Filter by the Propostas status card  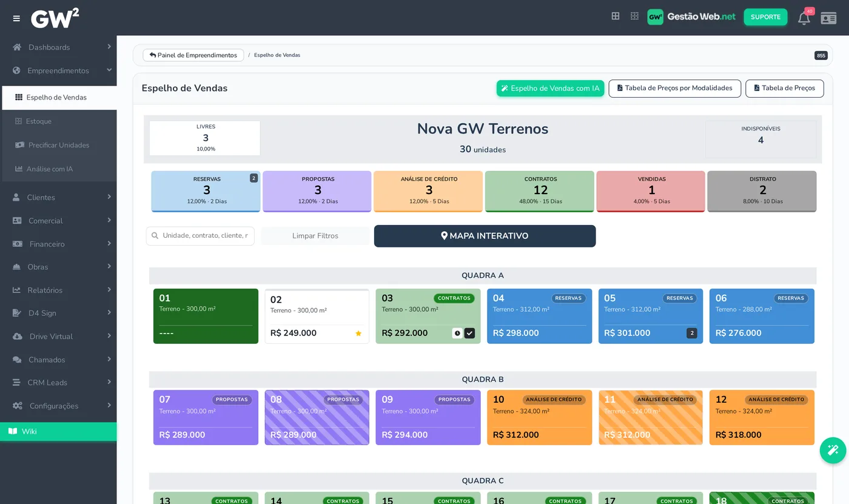pyautogui.click(x=317, y=191)
